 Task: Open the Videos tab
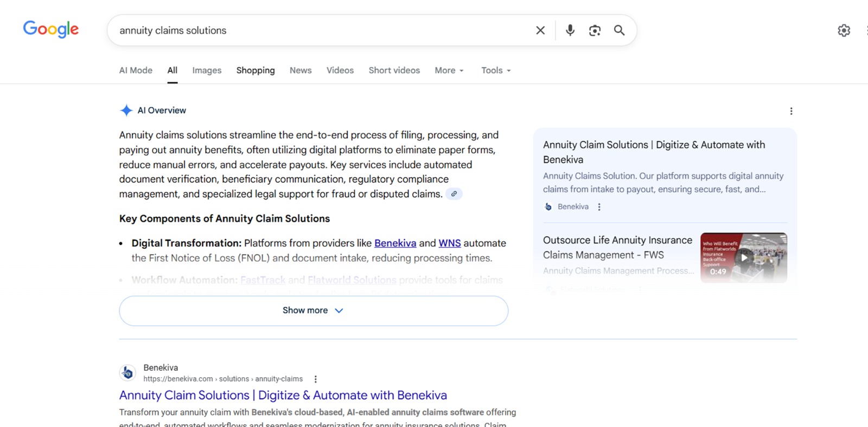(340, 70)
